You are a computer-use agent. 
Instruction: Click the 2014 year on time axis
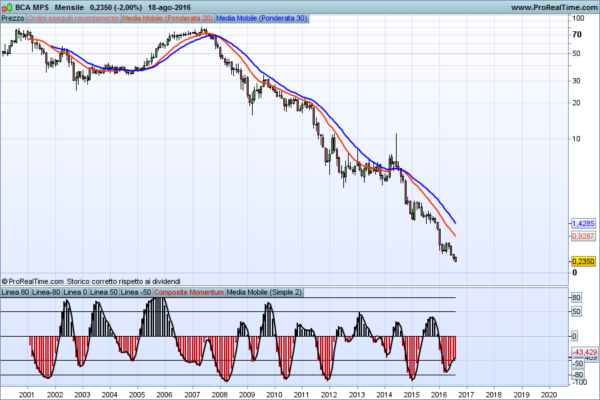point(384,394)
